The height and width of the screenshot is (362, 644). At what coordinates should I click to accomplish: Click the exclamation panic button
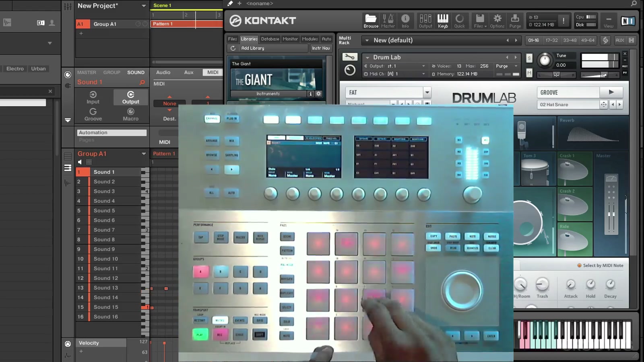click(563, 21)
